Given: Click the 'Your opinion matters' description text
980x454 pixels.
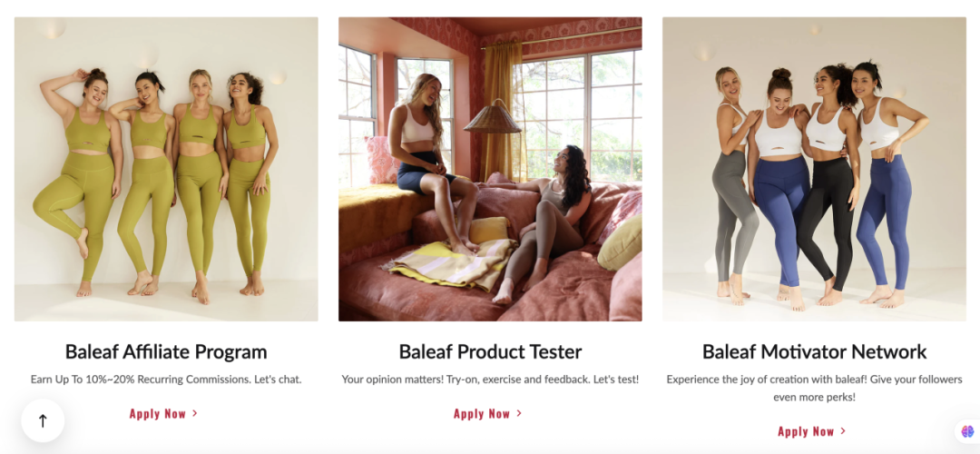Looking at the screenshot, I should [x=490, y=379].
